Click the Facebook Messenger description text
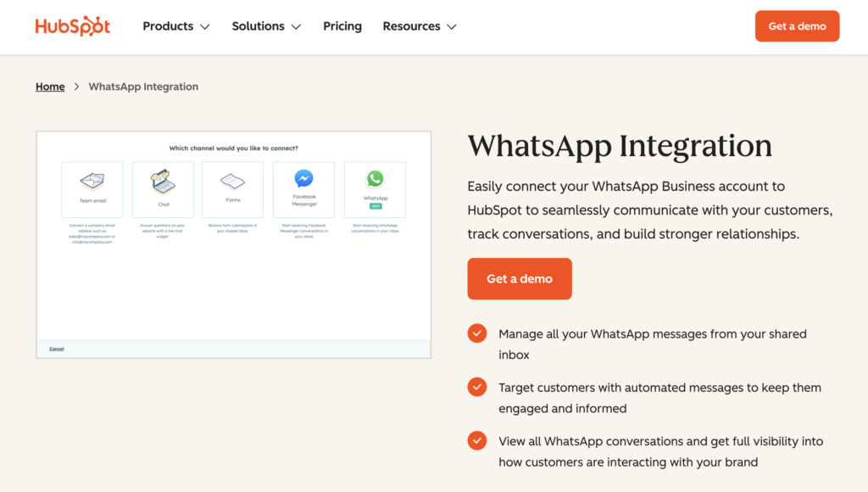Viewport: 868px width, 492px height. (304, 231)
